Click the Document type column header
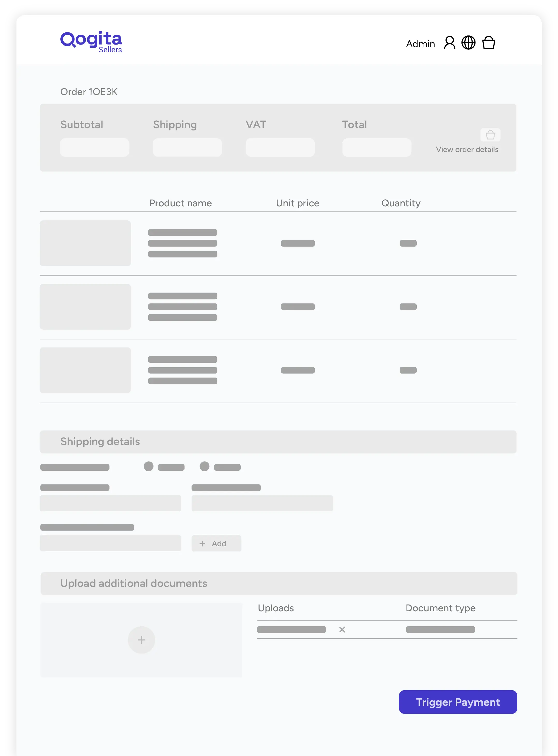This screenshot has height=756, width=558. (440, 608)
